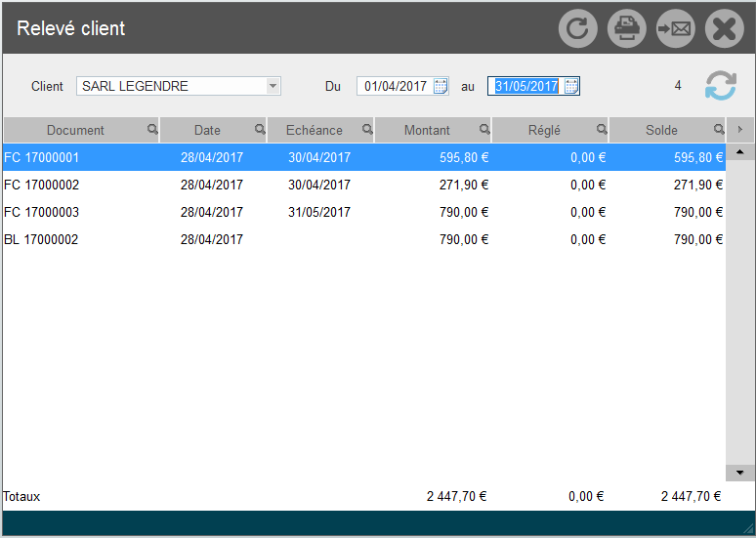Print the client statement

click(627, 28)
